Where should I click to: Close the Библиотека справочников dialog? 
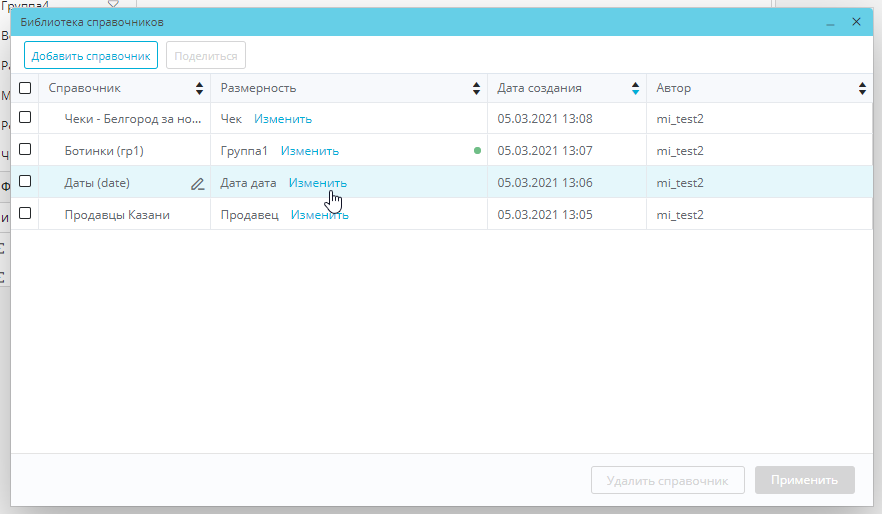coord(856,22)
